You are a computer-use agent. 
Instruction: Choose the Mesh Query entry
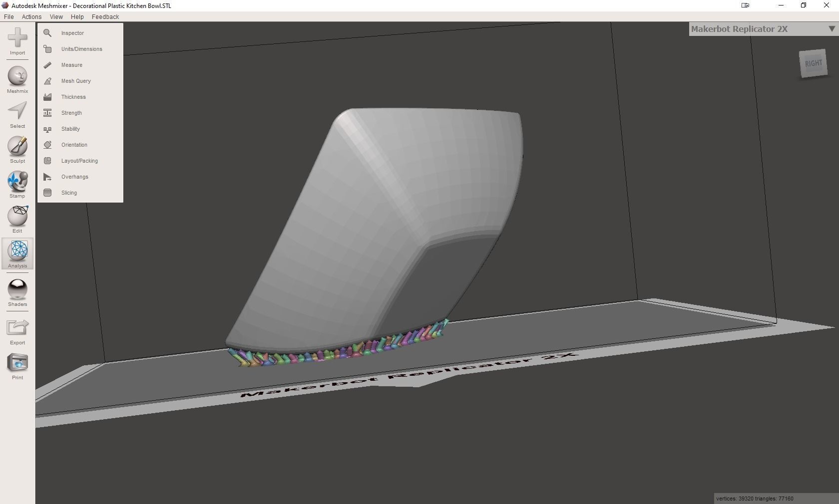pos(76,81)
